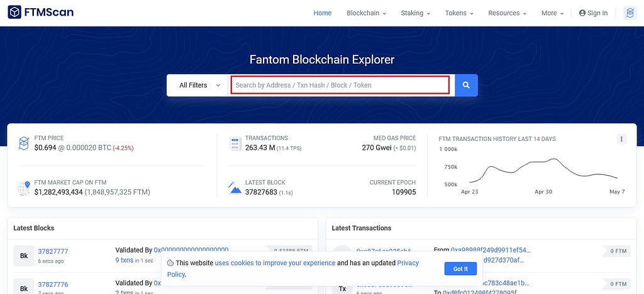Click the 1,848,957,325 FTM supply text
This screenshot has width=644, height=294.
[118, 192]
